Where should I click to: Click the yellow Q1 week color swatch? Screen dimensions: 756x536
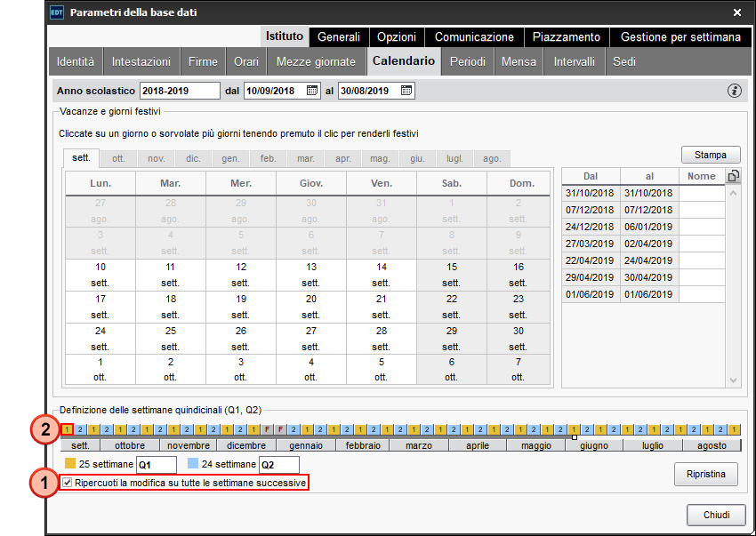tap(70, 463)
